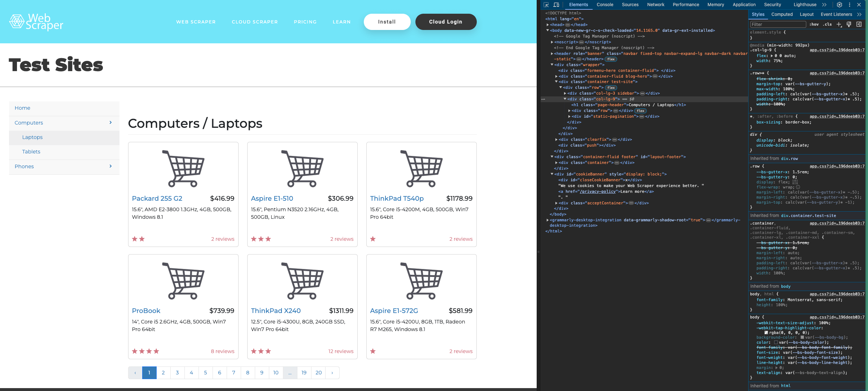Click the background-color swatch in body styles

[802, 338]
